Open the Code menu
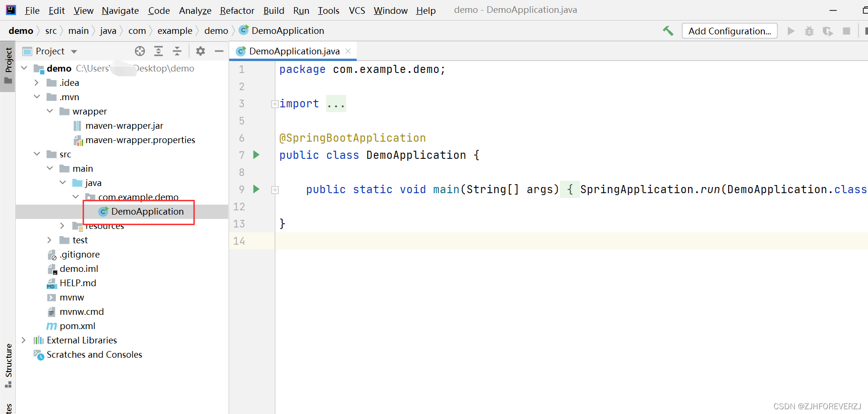Viewport: 868px width, 414px height. (159, 10)
